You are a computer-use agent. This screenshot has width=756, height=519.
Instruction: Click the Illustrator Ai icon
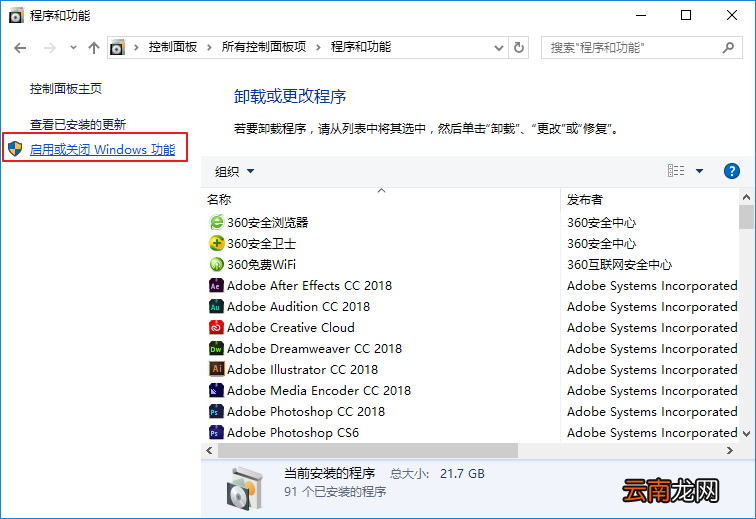click(x=216, y=369)
